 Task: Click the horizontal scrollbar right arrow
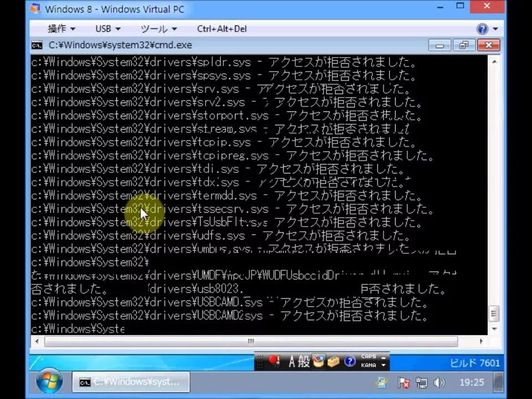coord(481,341)
